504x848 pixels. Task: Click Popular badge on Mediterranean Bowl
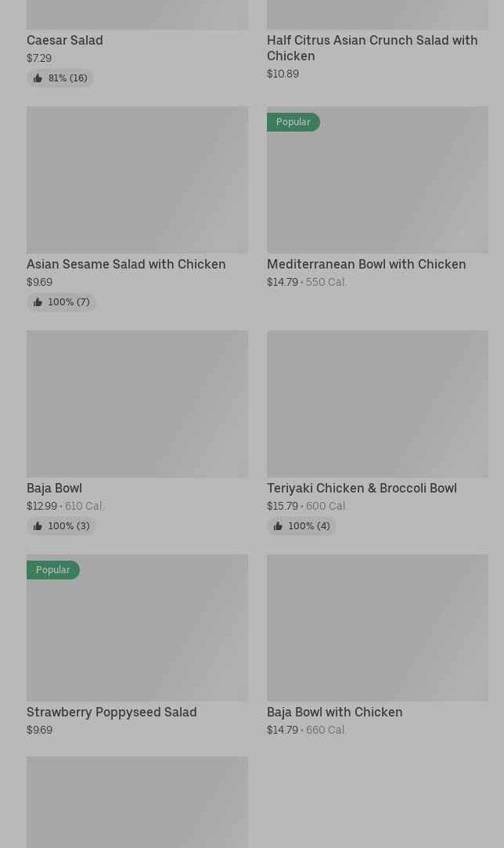coord(293,122)
